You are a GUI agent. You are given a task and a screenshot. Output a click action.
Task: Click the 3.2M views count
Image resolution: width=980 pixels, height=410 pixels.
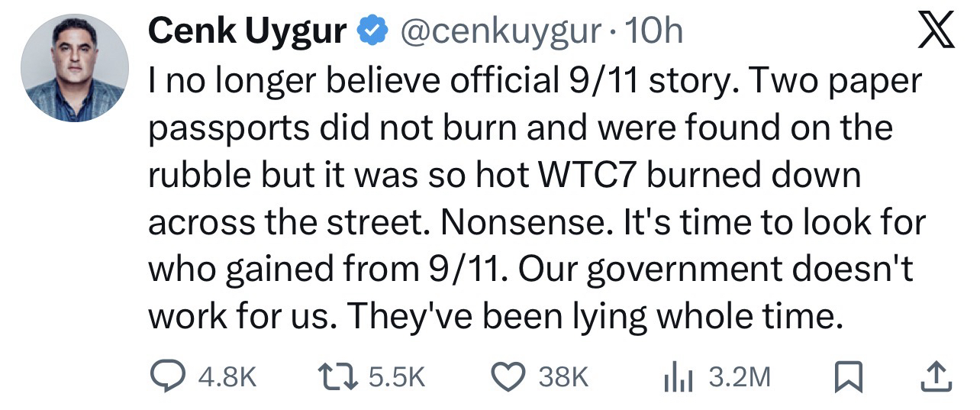click(x=739, y=376)
